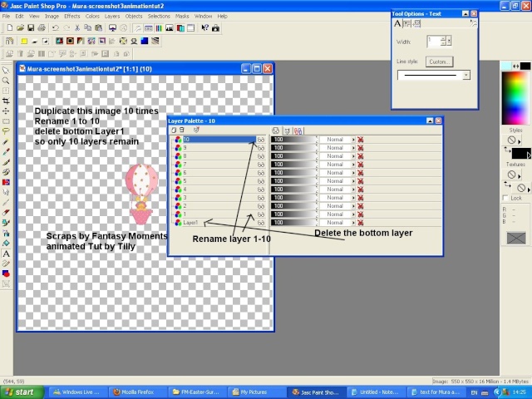Click the Windows start button

pyautogui.click(x=22, y=392)
